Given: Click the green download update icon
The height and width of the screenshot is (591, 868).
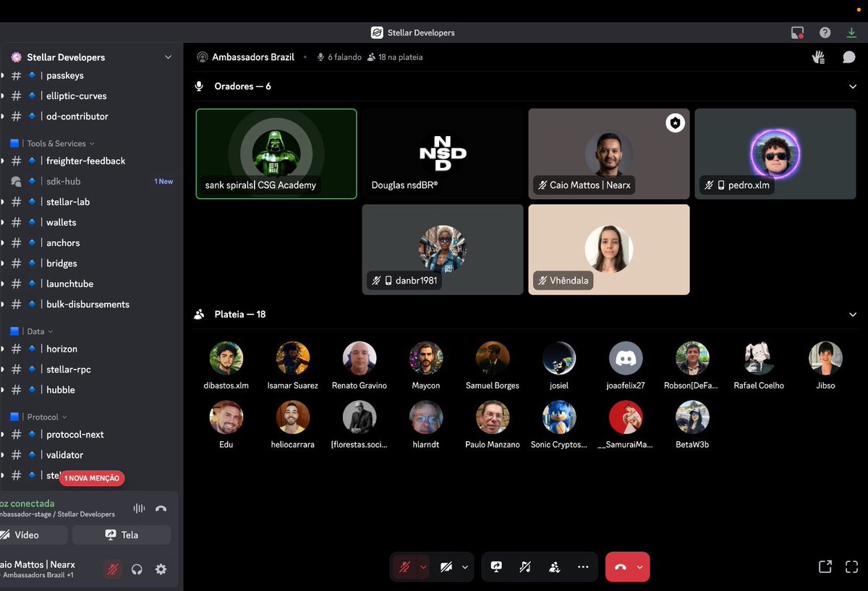Looking at the screenshot, I should point(851,33).
